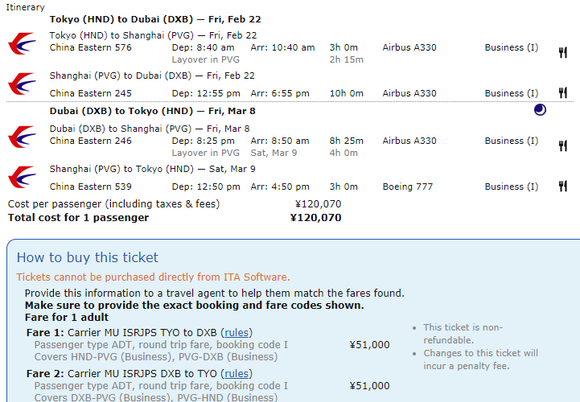
Task: Click meal icon on China Eastern 576 row
Action: tap(563, 53)
